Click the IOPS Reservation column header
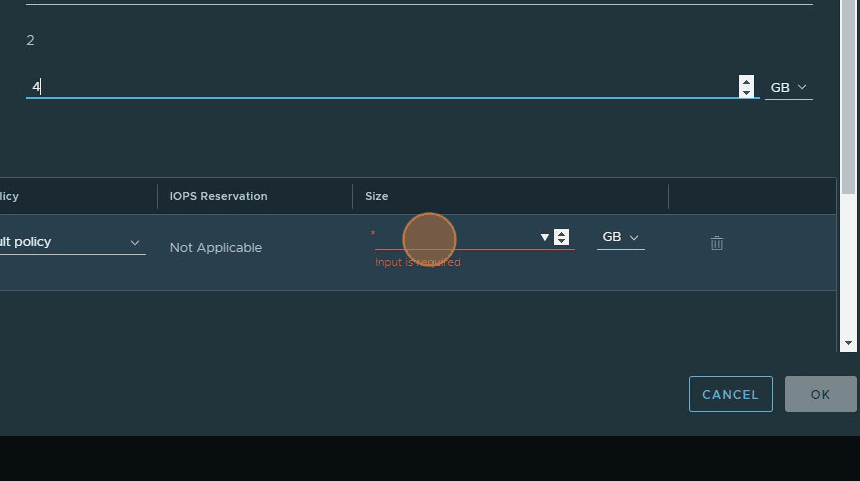Image resolution: width=860 pixels, height=481 pixels. (x=218, y=196)
